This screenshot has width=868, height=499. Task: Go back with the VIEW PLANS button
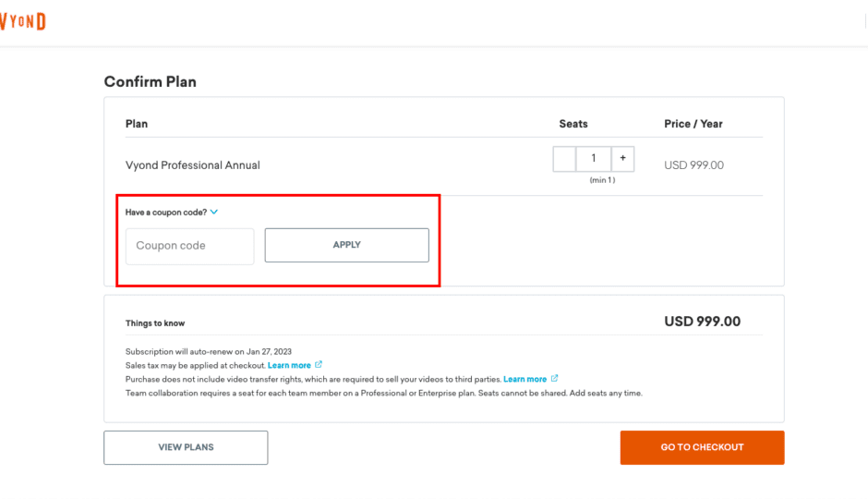click(186, 447)
